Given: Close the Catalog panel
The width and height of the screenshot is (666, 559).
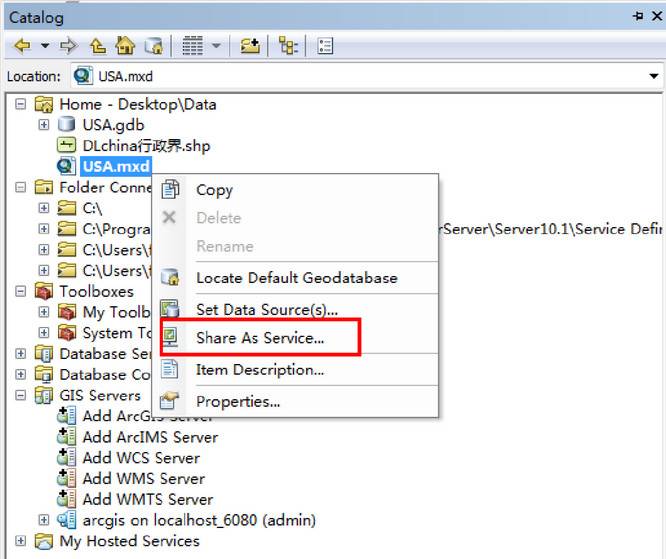Looking at the screenshot, I should click(657, 16).
